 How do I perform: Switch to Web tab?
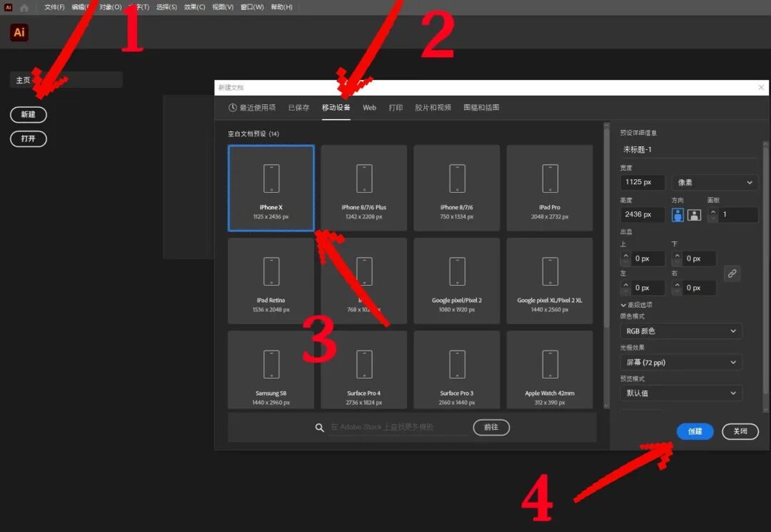(369, 108)
